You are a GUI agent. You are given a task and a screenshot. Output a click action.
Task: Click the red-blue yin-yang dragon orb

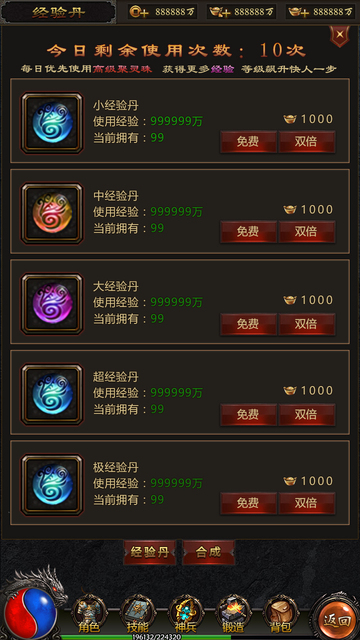click(29, 614)
